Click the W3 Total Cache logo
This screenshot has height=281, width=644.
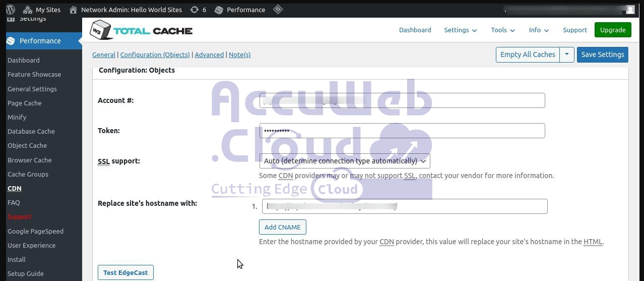141,30
